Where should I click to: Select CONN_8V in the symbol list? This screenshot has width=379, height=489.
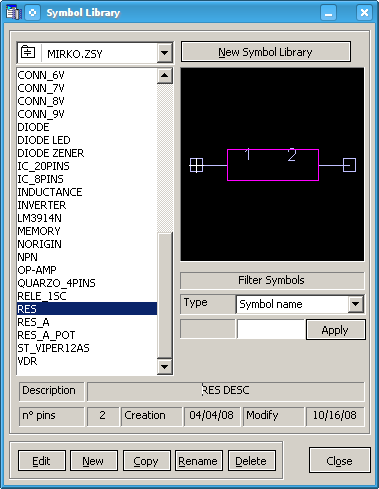point(87,101)
